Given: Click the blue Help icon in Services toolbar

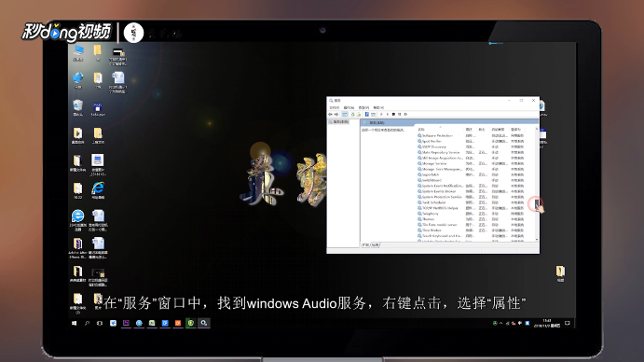Looking at the screenshot, I should pyautogui.click(x=367, y=114).
